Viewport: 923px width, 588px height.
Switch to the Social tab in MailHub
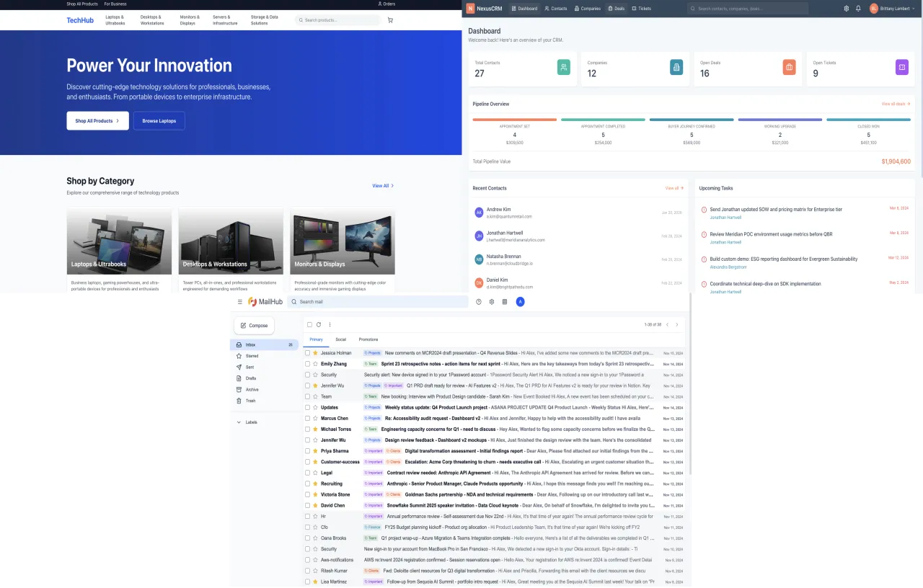(340, 339)
